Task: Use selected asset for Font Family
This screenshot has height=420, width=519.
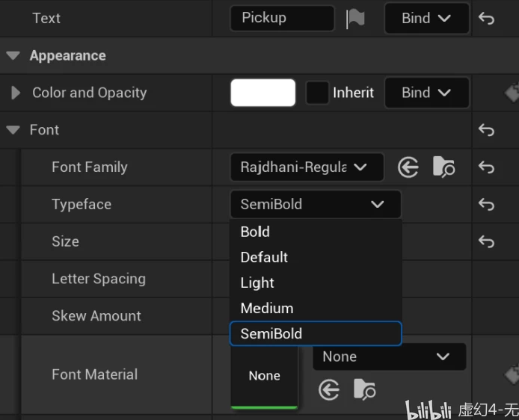Action: point(408,167)
